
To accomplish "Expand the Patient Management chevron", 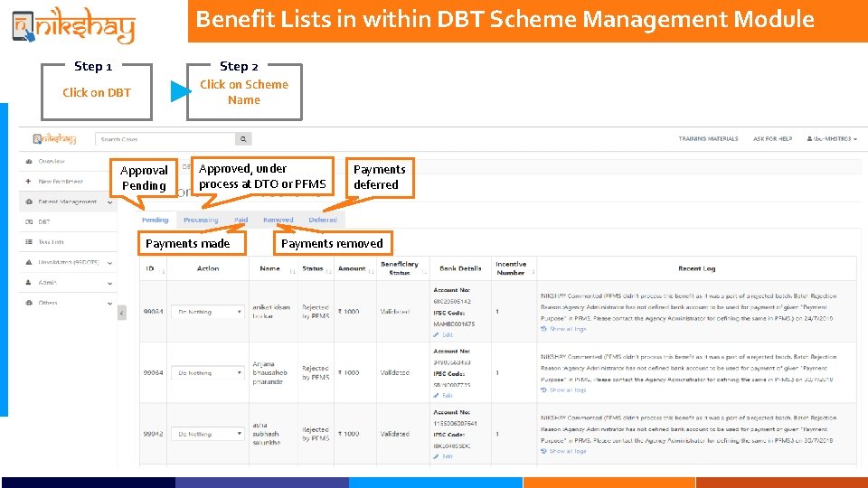I will (x=109, y=202).
